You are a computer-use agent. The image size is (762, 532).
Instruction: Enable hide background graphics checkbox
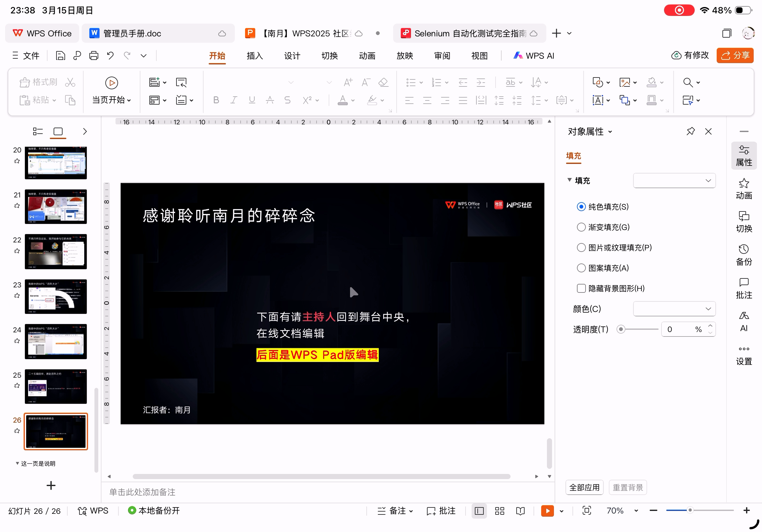click(581, 289)
